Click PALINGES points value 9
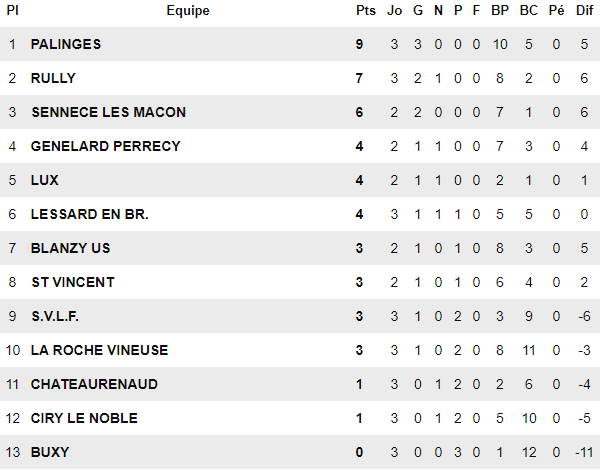 (359, 44)
